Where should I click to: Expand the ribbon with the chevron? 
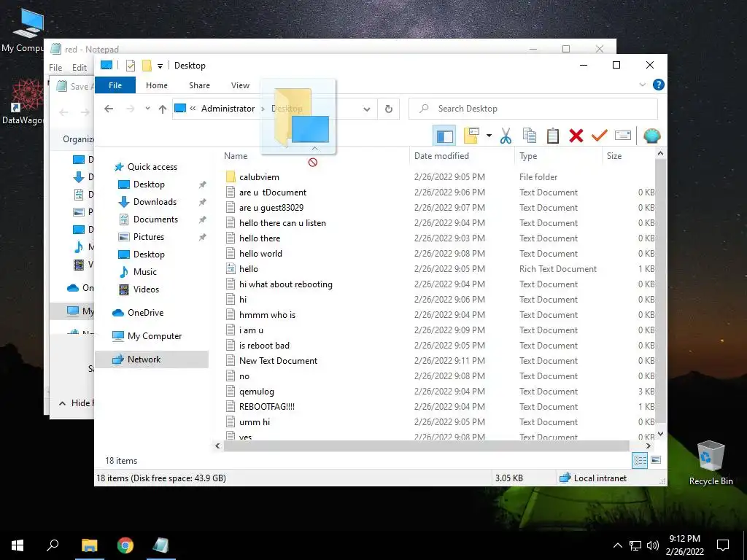pyautogui.click(x=642, y=85)
